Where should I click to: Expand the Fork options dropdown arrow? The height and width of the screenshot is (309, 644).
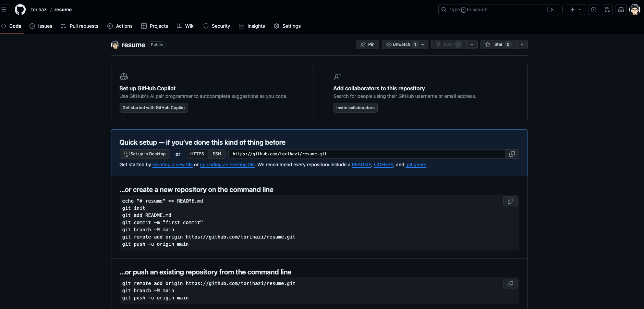click(x=472, y=44)
